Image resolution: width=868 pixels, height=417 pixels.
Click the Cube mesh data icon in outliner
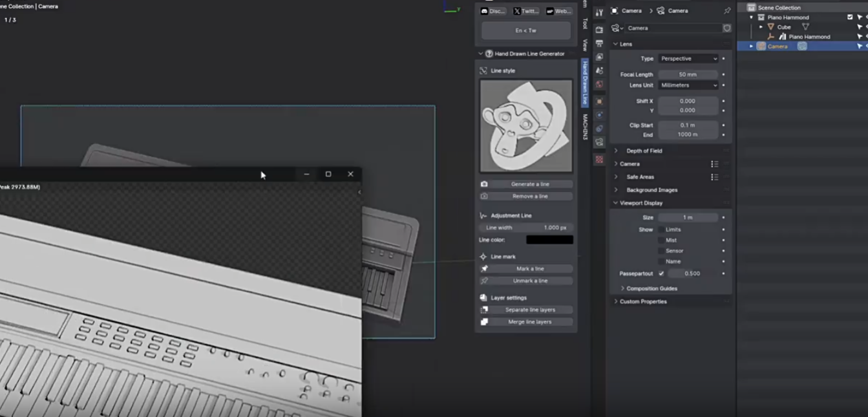(805, 27)
